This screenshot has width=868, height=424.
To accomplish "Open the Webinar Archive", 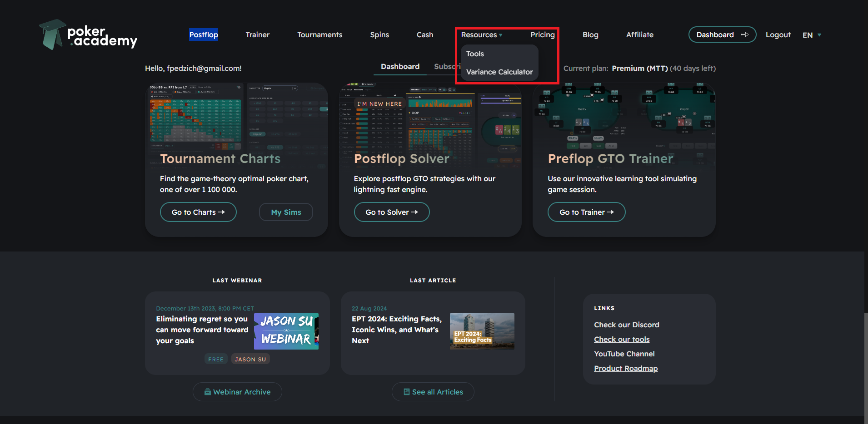I will (237, 392).
